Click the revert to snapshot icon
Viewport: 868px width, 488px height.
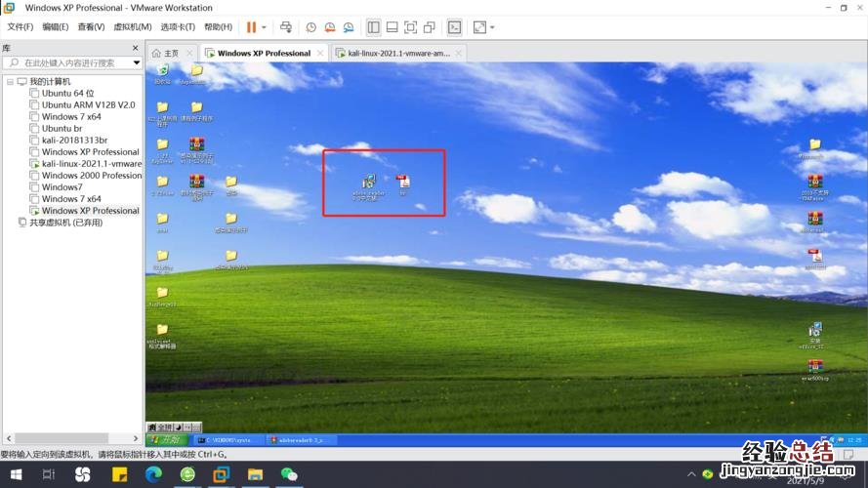(x=329, y=27)
